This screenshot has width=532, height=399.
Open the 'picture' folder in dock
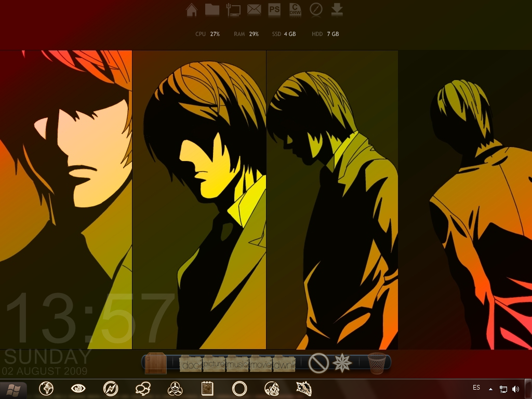(214, 364)
